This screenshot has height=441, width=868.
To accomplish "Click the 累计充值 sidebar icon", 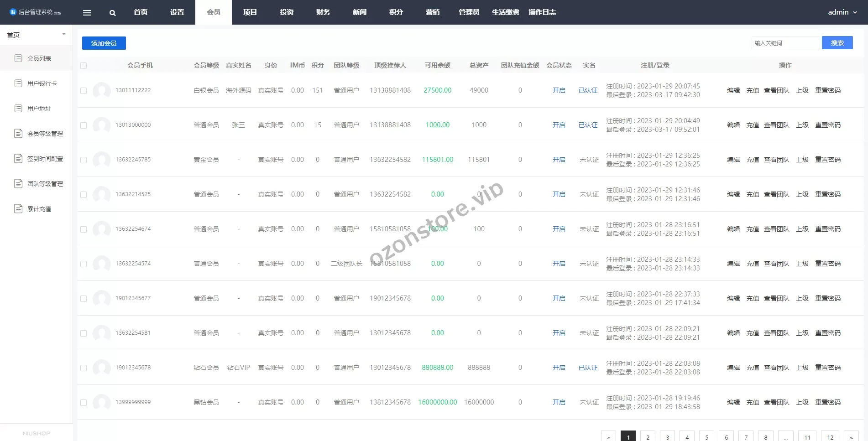I will point(18,208).
